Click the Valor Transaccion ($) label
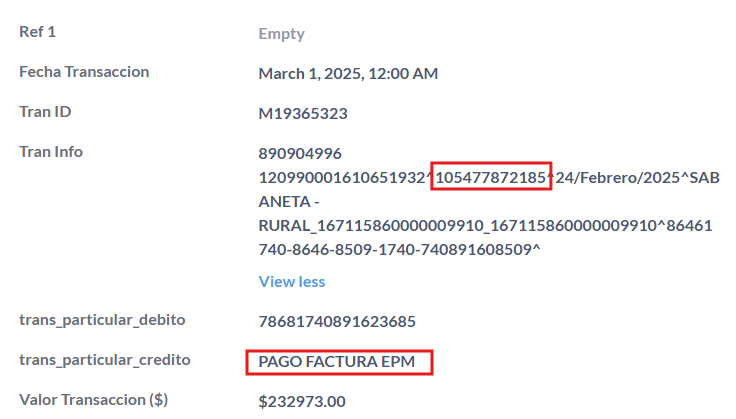 point(93,400)
